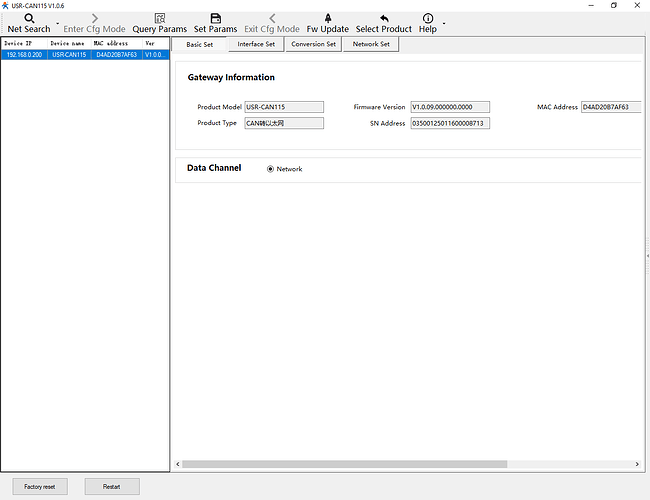This screenshot has width=650, height=500.
Task: Open the Conversion Set tab
Action: tap(314, 44)
